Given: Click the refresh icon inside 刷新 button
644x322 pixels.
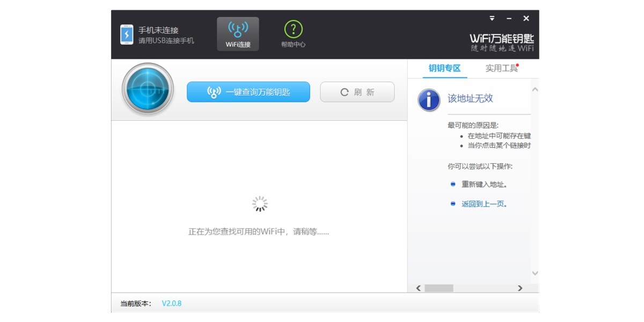Looking at the screenshot, I should point(344,92).
